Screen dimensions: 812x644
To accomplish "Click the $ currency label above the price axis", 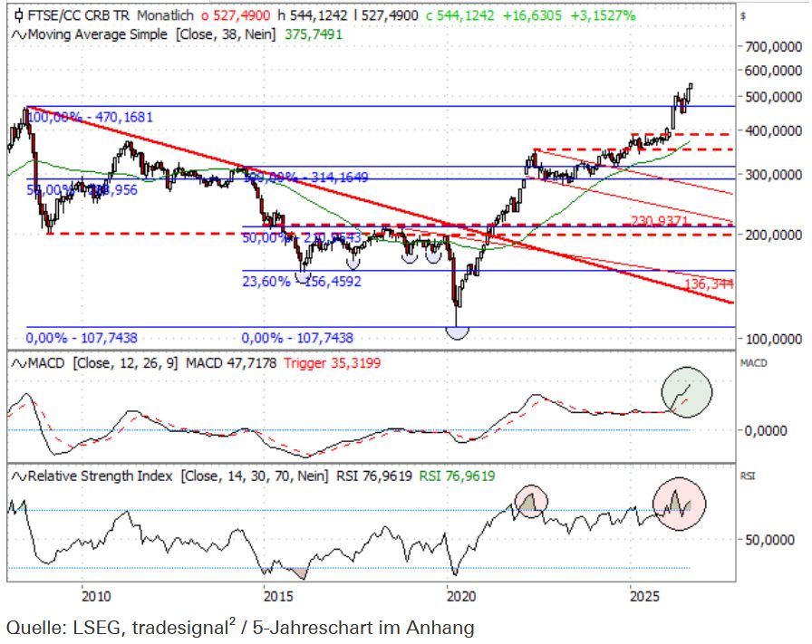I will point(743,16).
